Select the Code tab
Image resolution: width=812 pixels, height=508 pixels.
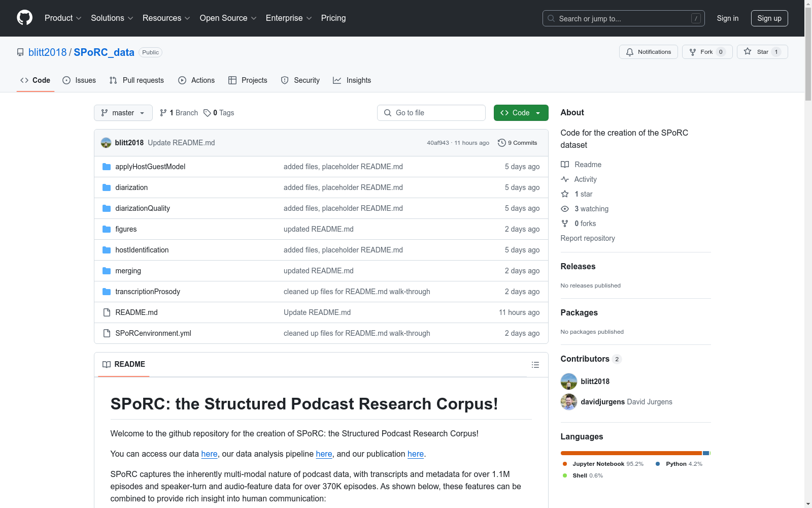[36, 80]
